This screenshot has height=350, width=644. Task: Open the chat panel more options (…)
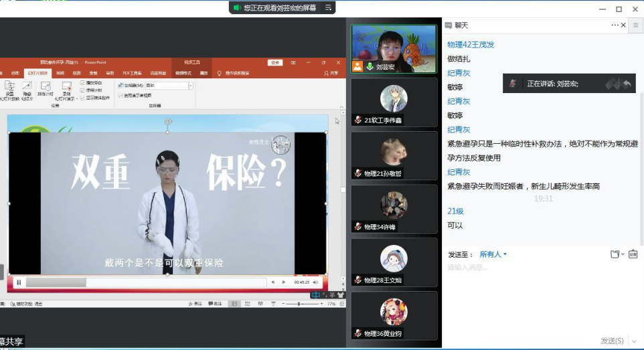pos(615,25)
